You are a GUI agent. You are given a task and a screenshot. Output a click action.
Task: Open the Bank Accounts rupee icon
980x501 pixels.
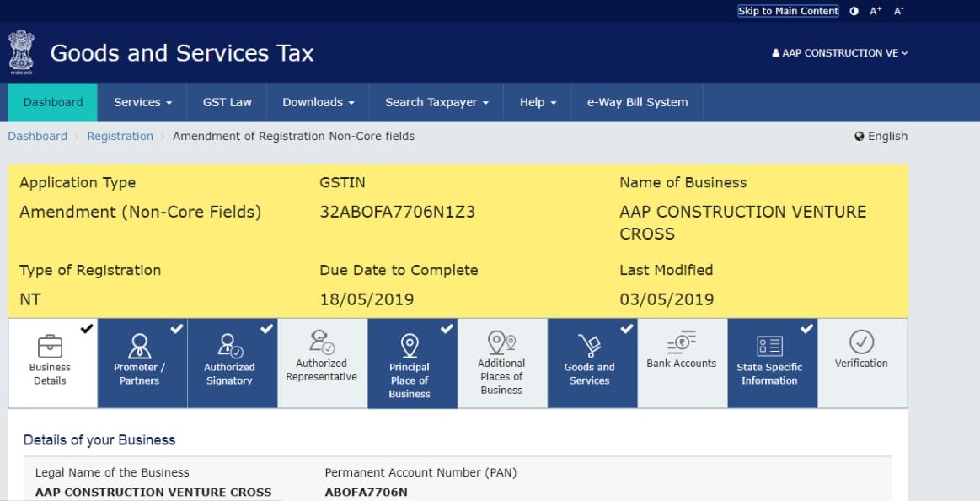pyautogui.click(x=681, y=342)
